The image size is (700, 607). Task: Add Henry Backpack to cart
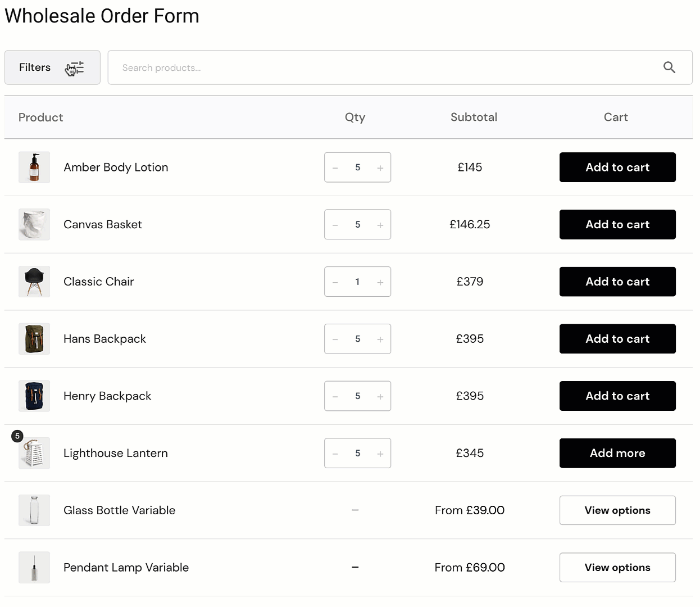tap(617, 396)
